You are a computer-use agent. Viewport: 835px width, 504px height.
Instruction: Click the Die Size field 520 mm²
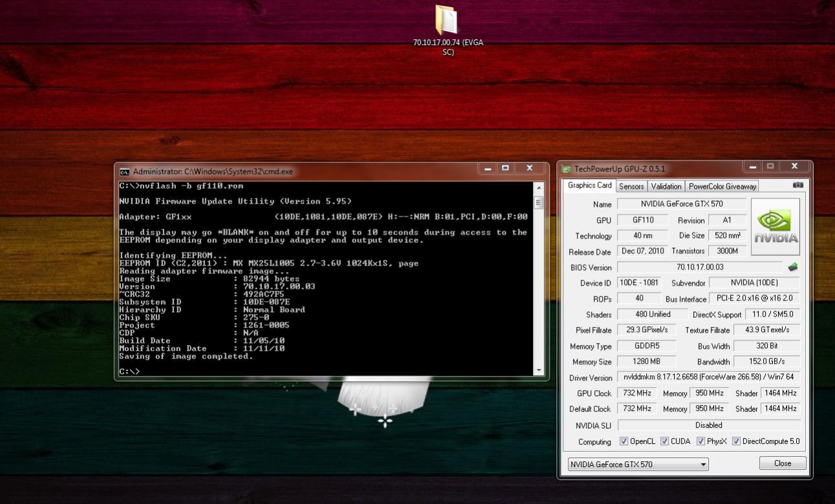727,236
